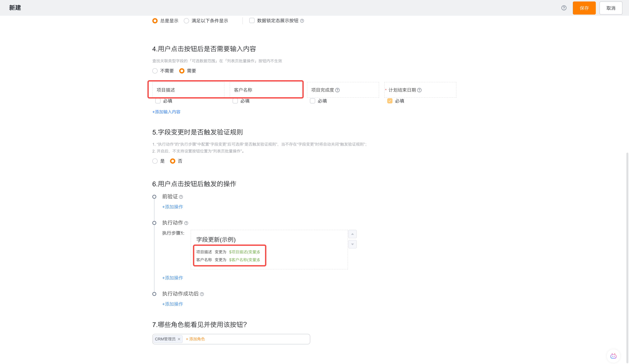Click the help icon beside Save button
Viewport: 629px width, 364px height.
coord(564,8)
